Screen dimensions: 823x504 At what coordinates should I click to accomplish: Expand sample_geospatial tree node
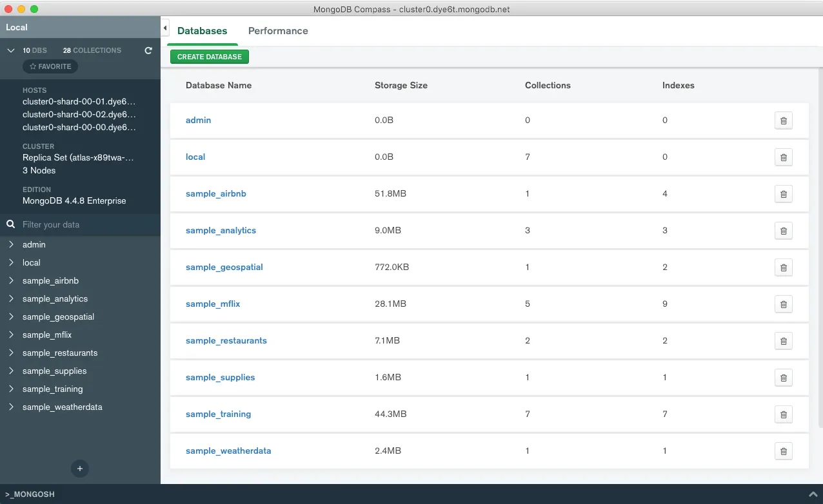[11, 316]
